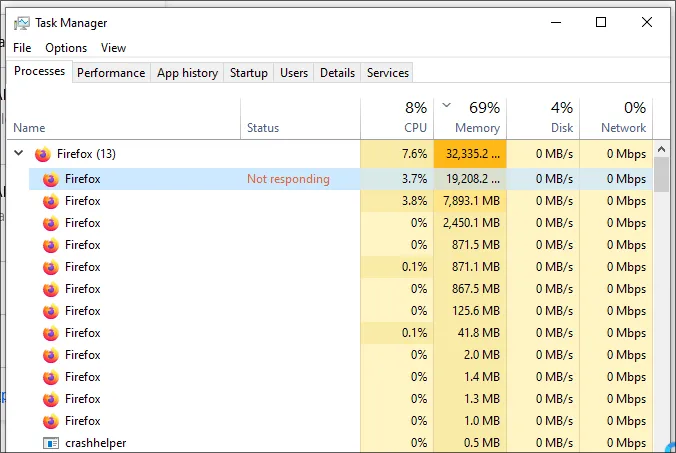The height and width of the screenshot is (453, 676).
Task: Click the 7.6% CPU value
Action: point(414,154)
